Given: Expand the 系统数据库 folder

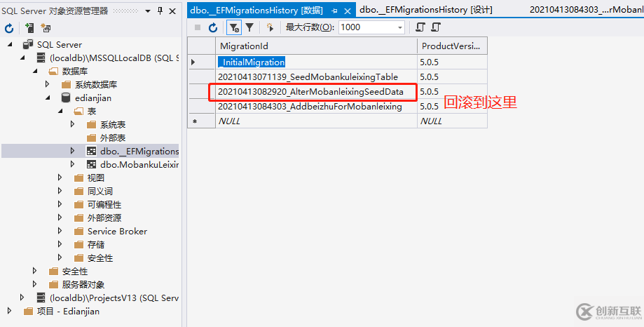Looking at the screenshot, I should pyautogui.click(x=48, y=84).
